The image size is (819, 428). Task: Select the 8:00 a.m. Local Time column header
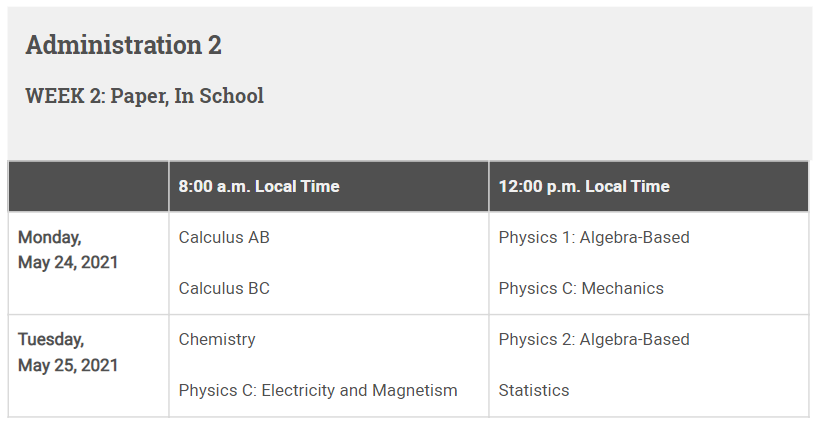tap(259, 186)
